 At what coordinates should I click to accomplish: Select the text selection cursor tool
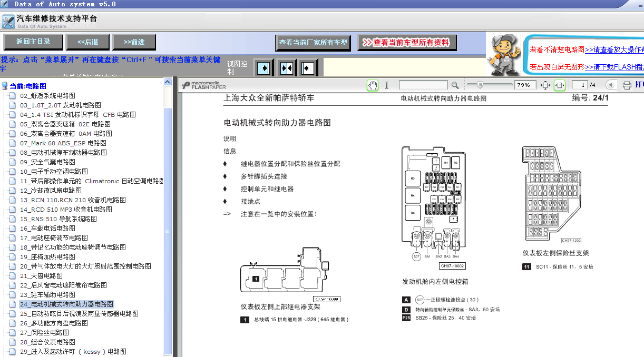coord(387,85)
